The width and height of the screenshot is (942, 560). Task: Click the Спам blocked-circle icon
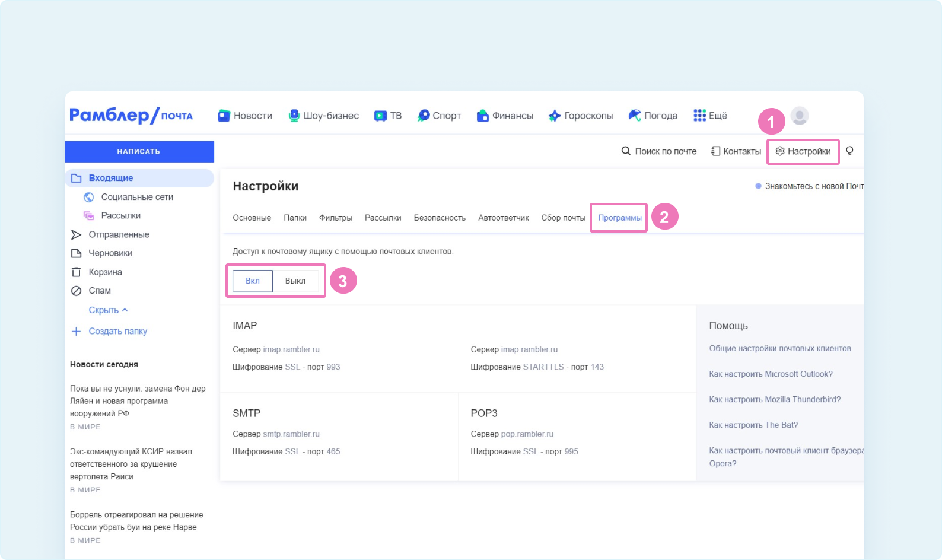click(76, 291)
